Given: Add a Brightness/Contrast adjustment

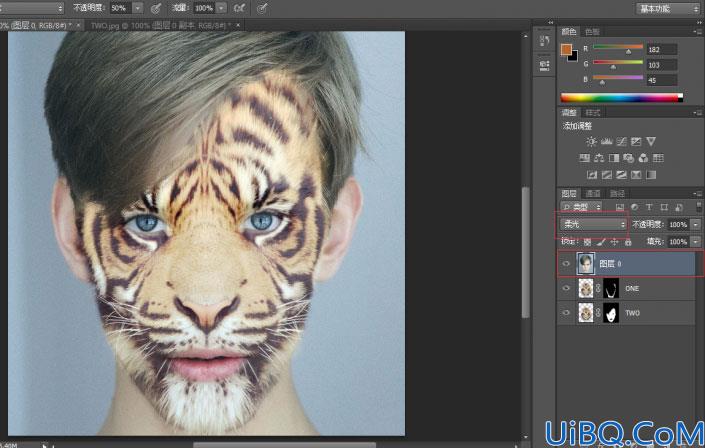Looking at the screenshot, I should point(591,142).
